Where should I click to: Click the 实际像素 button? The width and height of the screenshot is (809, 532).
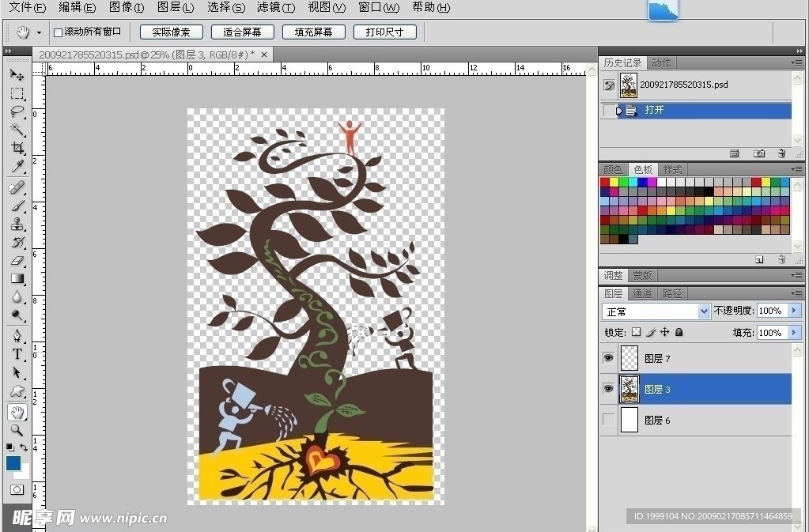tap(172, 32)
